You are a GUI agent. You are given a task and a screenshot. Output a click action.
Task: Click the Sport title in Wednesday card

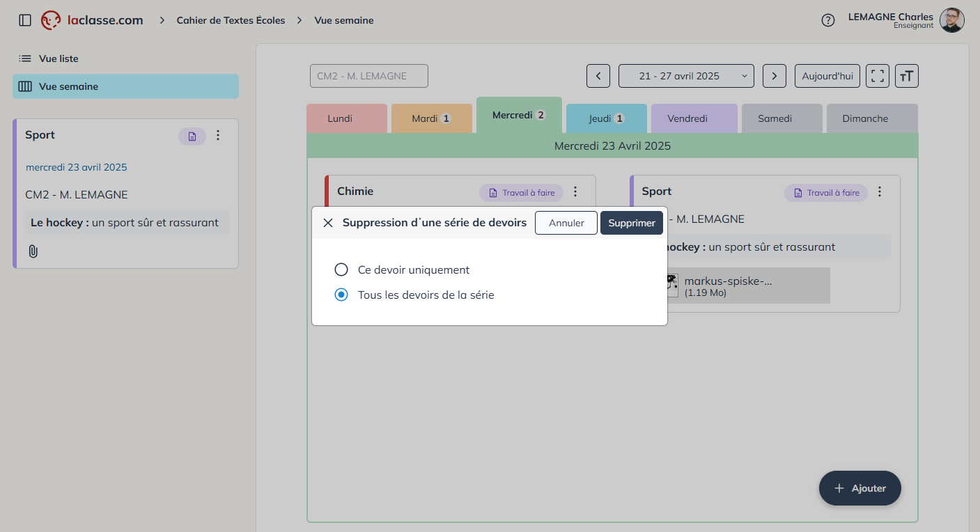click(x=657, y=191)
